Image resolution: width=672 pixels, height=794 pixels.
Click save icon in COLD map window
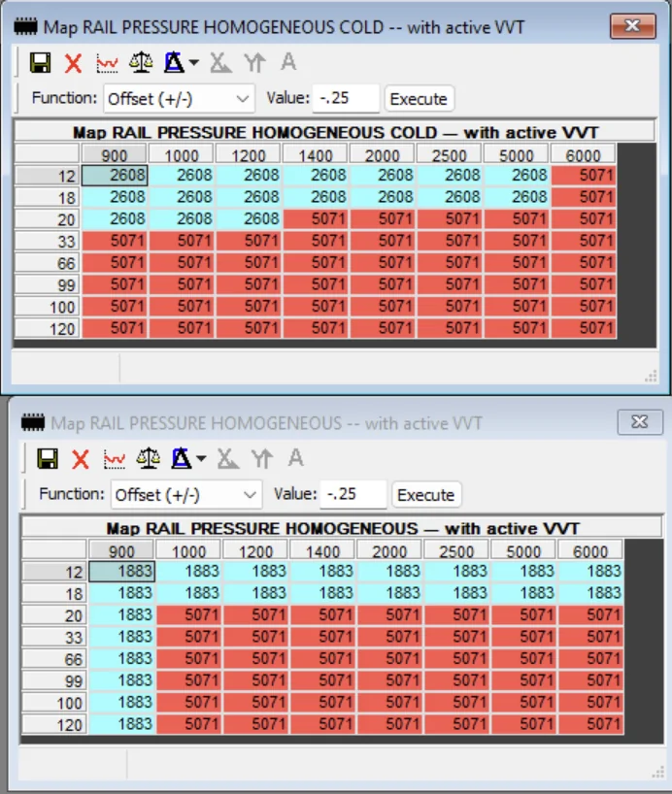coord(40,63)
